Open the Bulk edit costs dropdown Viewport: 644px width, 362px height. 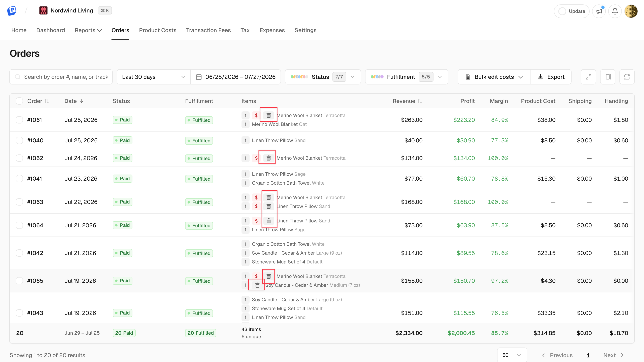coord(494,77)
